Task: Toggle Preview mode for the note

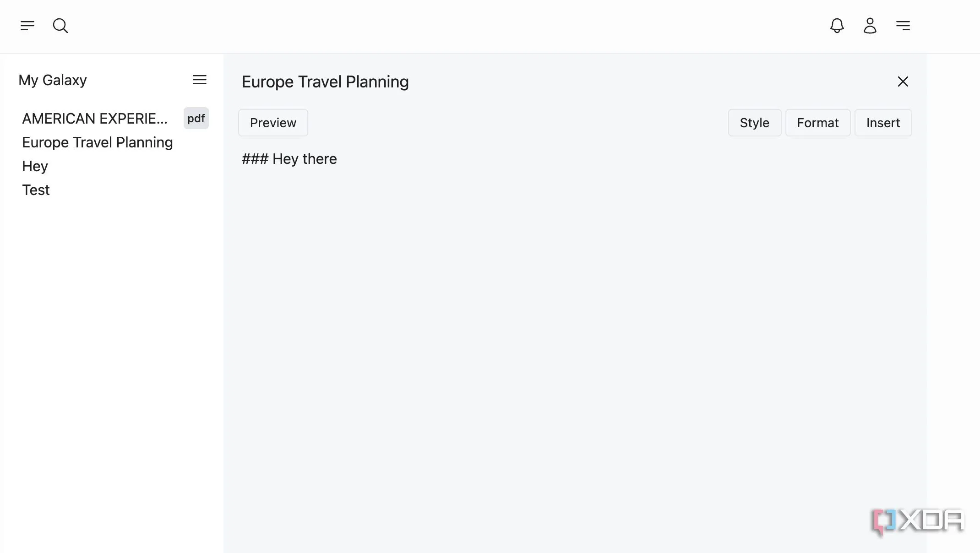Action: click(x=273, y=123)
